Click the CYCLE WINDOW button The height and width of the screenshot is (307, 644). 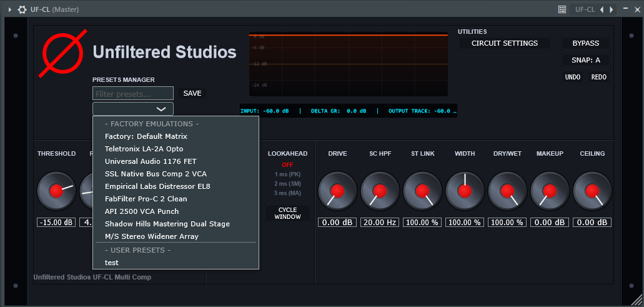287,213
